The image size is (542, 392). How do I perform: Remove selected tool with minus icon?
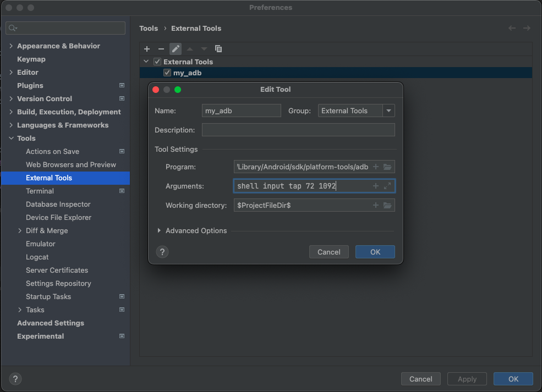(x=161, y=49)
